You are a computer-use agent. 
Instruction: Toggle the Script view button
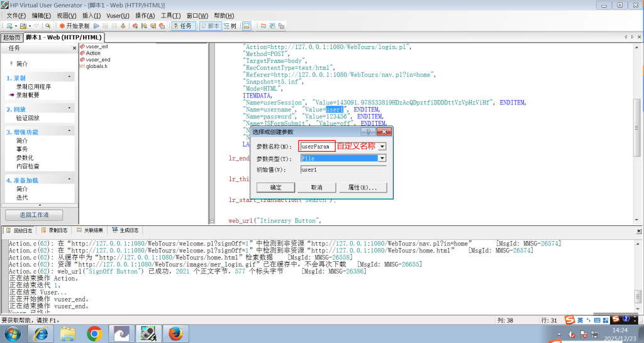[x=211, y=26]
